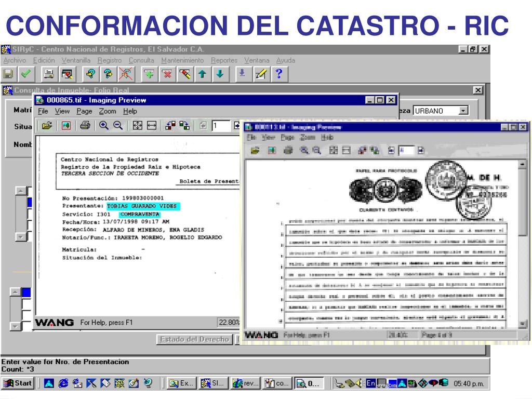The width and height of the screenshot is (532, 399).
Task: Open the URBANO dropdown arrow
Action: [x=463, y=111]
